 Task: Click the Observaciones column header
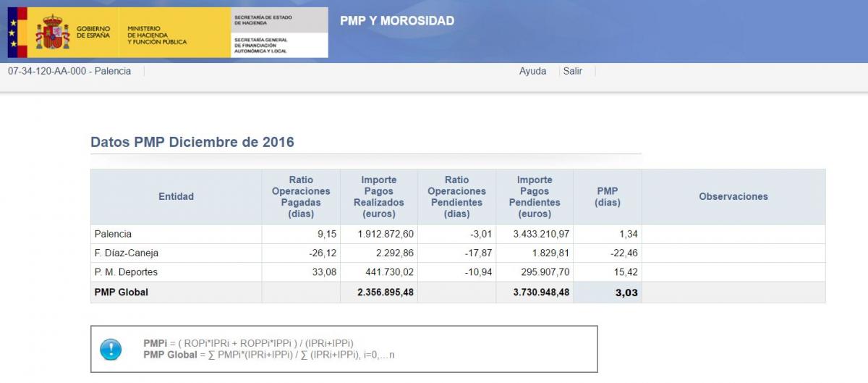[733, 196]
